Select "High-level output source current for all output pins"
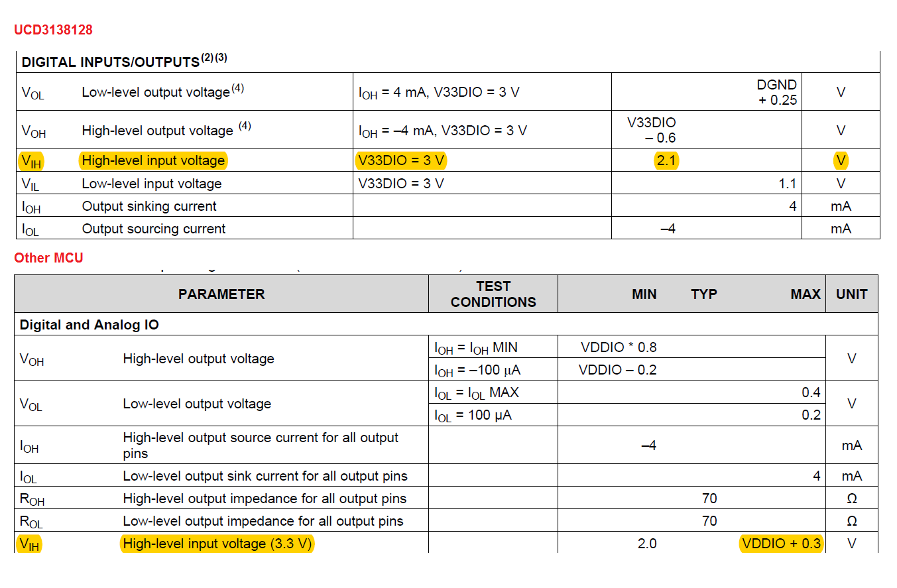Screen dimensions: 897x588 pos(261,446)
